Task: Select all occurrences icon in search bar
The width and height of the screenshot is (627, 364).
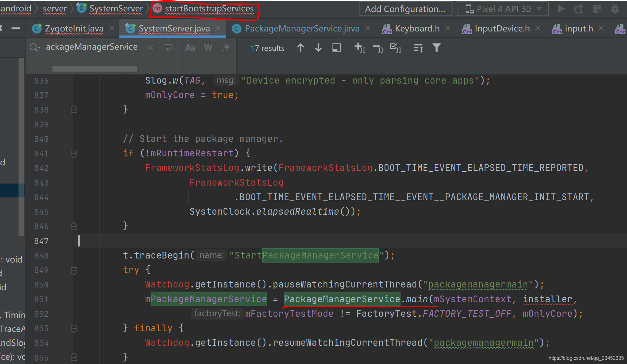Action: pyautogui.click(x=396, y=48)
